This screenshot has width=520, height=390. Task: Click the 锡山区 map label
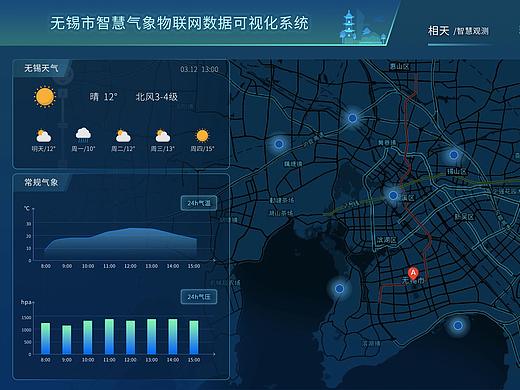457,171
